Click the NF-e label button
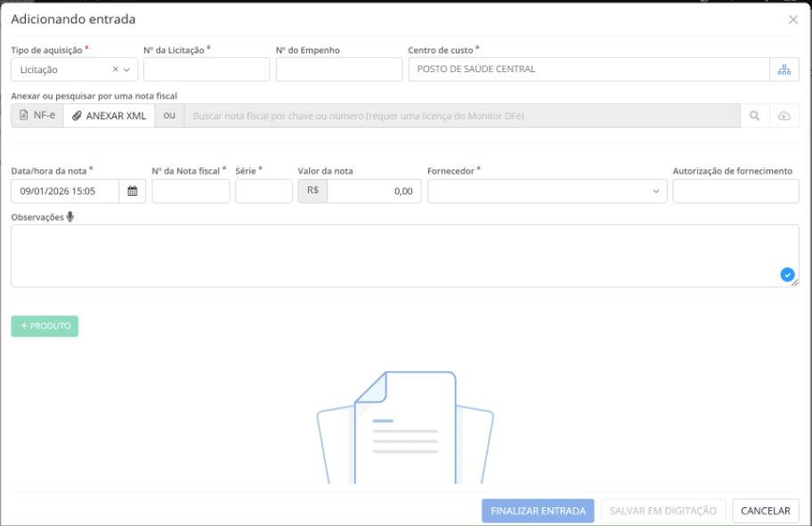 (x=37, y=116)
